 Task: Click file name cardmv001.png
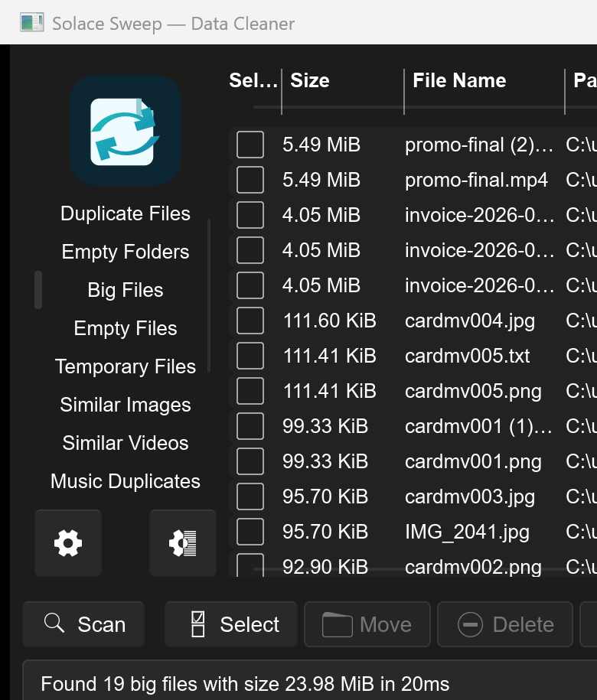coord(473,461)
